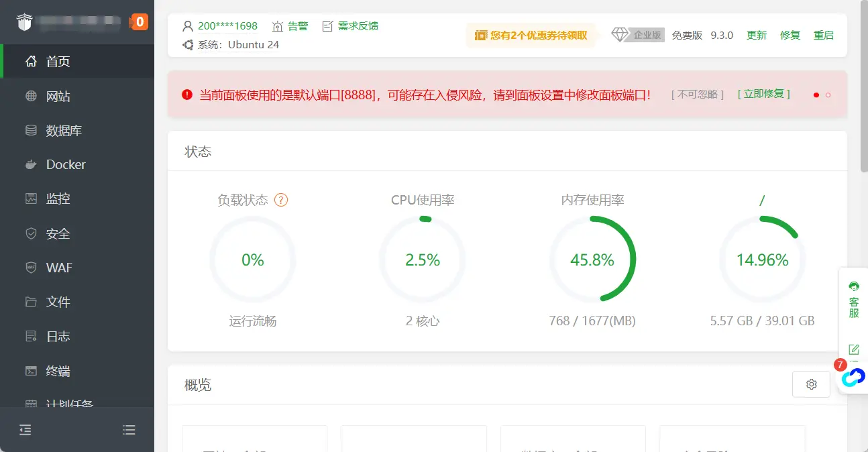868x452 pixels.
Task: Click the 内存使用率 label
Action: click(x=593, y=200)
